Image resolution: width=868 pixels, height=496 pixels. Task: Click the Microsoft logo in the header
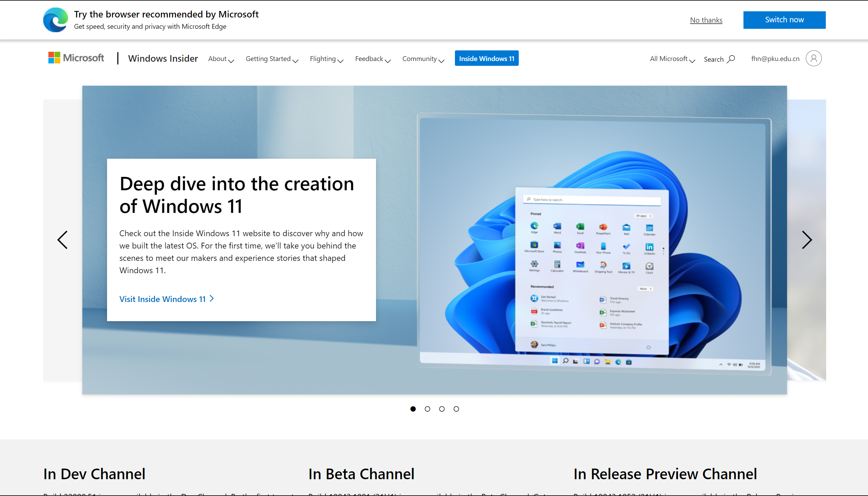click(76, 58)
